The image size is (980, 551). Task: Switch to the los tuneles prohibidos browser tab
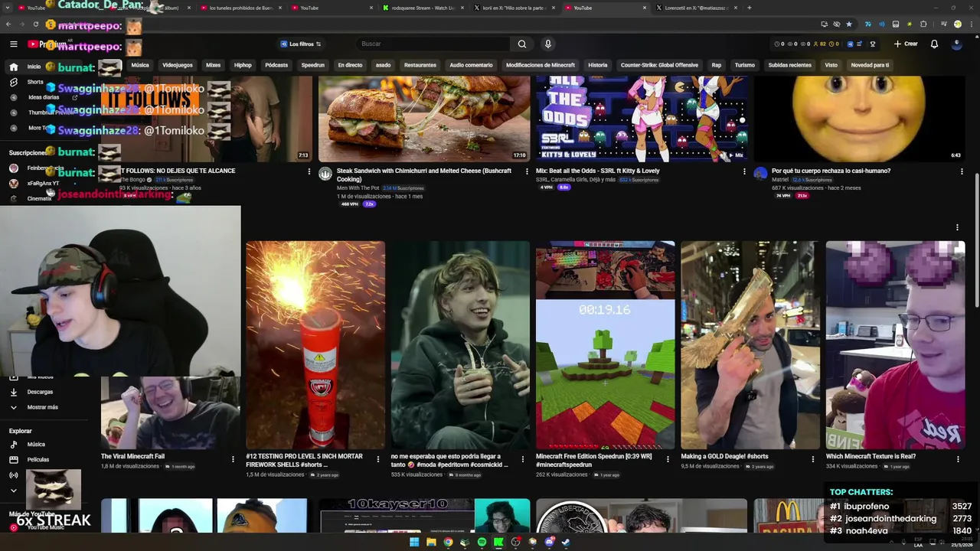click(x=240, y=8)
